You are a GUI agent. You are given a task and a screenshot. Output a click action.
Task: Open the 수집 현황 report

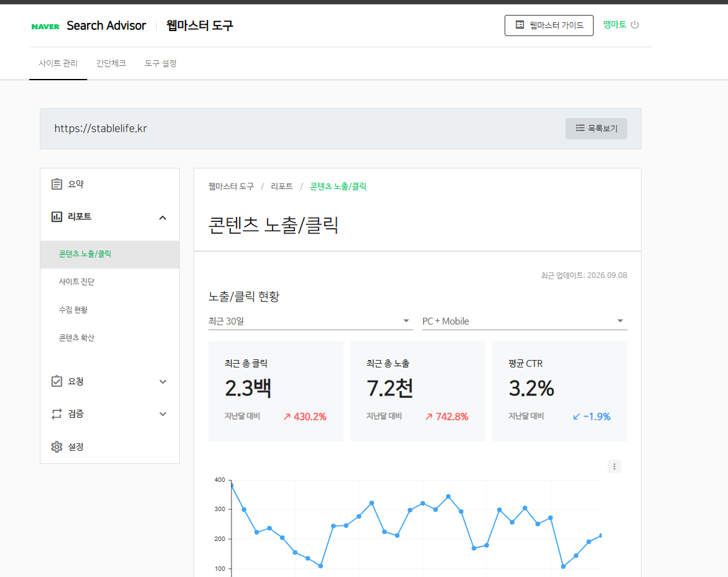73,310
